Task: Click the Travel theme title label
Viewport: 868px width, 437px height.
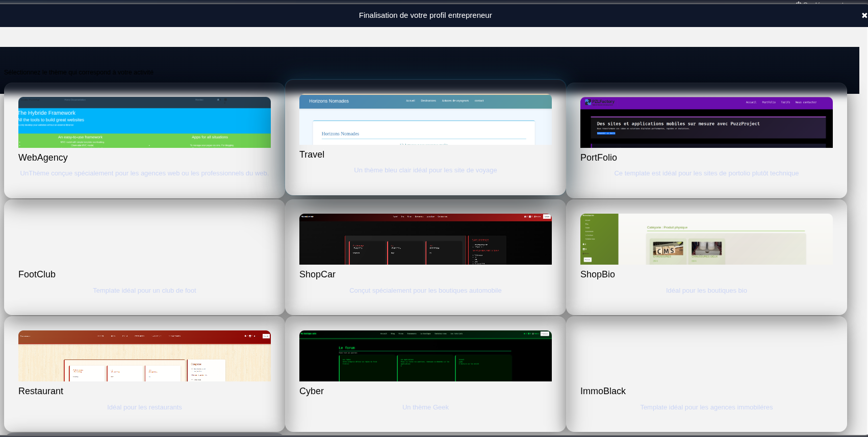Action: pyautogui.click(x=312, y=155)
